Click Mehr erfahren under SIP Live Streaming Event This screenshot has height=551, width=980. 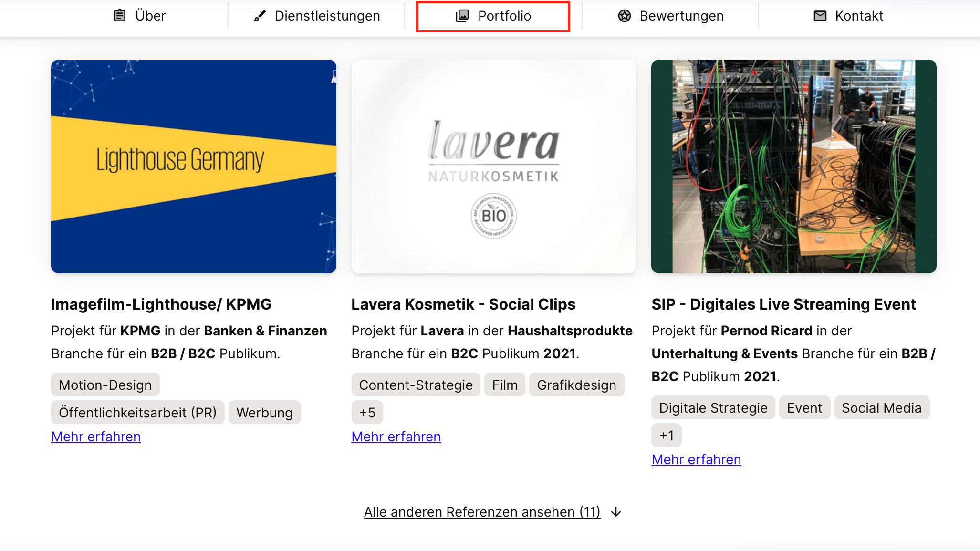[x=696, y=459]
